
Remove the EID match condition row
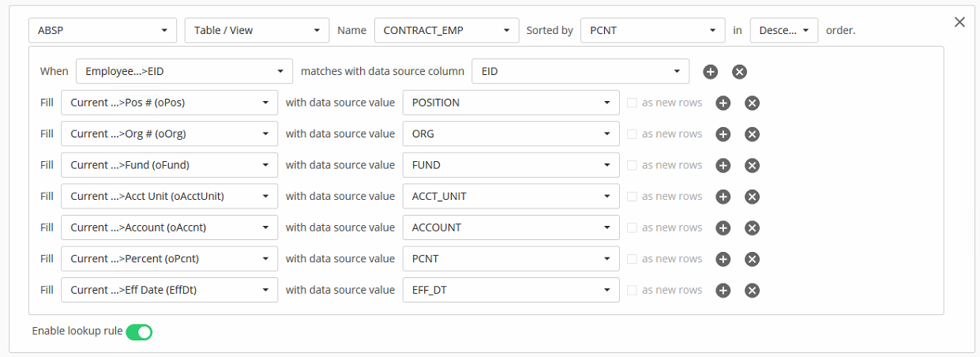click(739, 72)
